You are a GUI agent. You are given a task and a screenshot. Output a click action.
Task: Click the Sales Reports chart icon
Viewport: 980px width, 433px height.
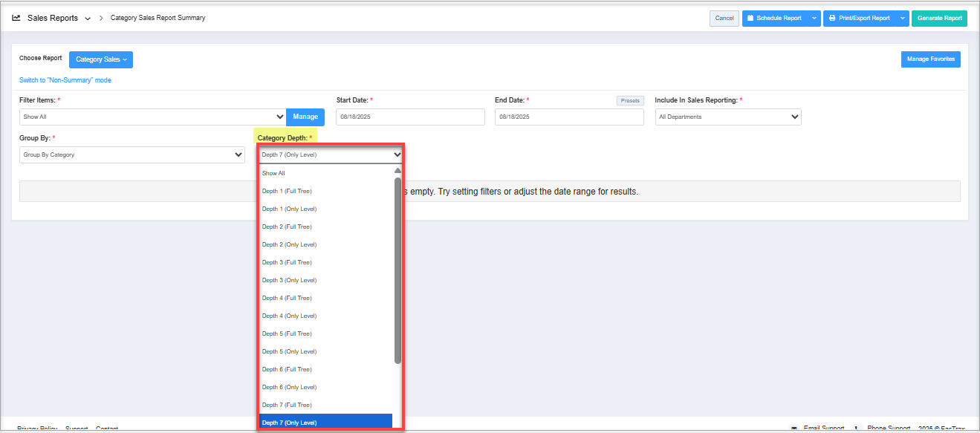[x=16, y=18]
